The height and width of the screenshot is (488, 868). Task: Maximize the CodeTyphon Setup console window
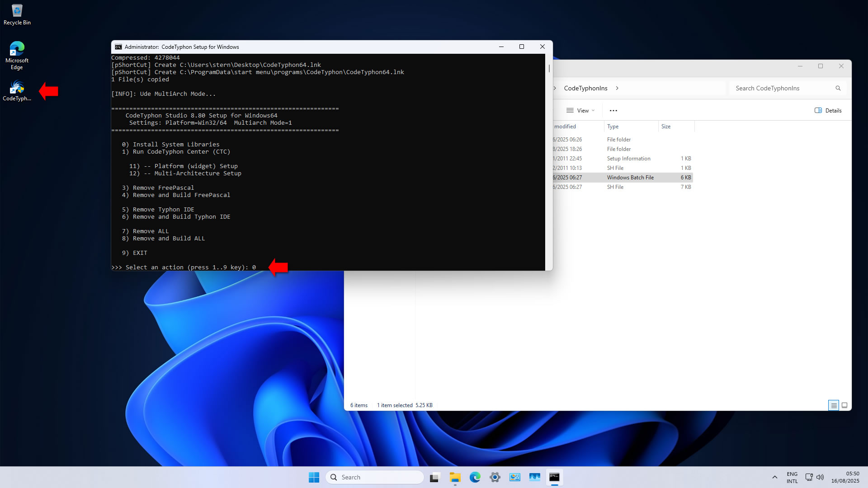pyautogui.click(x=522, y=47)
